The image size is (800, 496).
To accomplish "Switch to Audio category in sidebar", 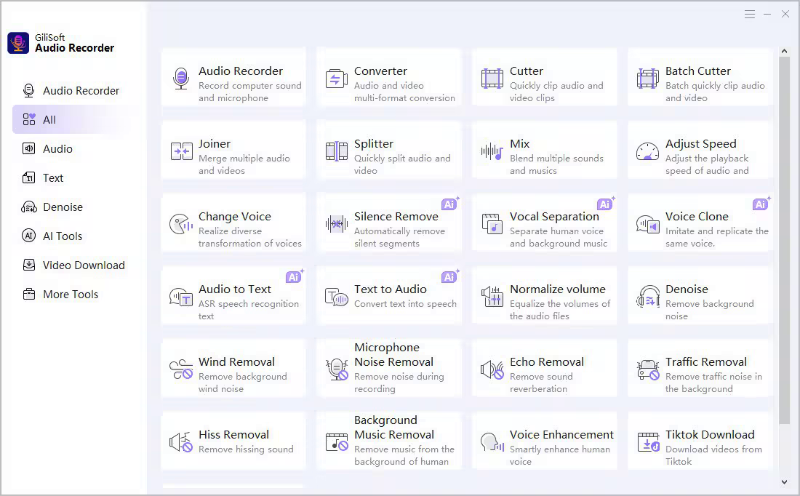I will (x=57, y=149).
